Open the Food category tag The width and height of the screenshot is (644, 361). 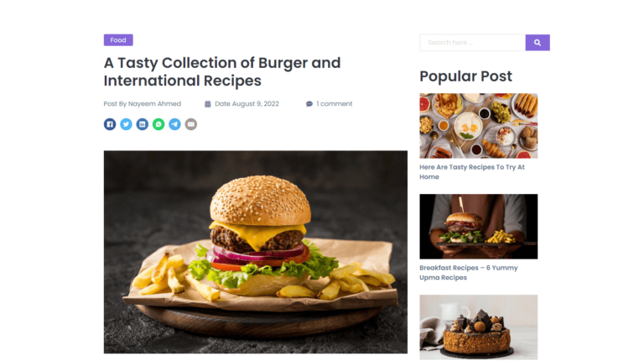pos(118,40)
